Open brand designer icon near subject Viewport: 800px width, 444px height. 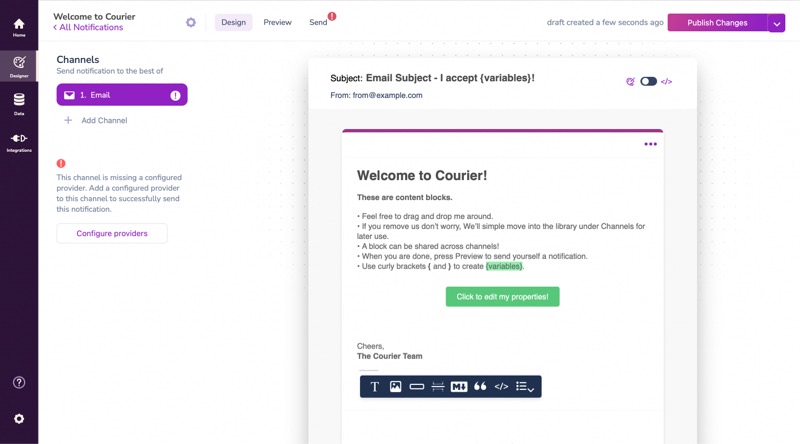[631, 82]
